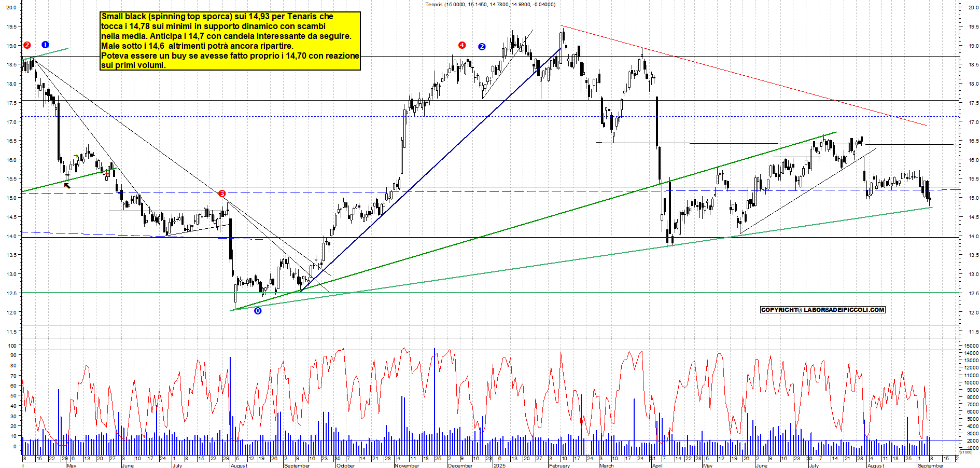The width and height of the screenshot is (980, 468).
Task: Click the 2025 year label on the date axis
Action: (x=499, y=465)
